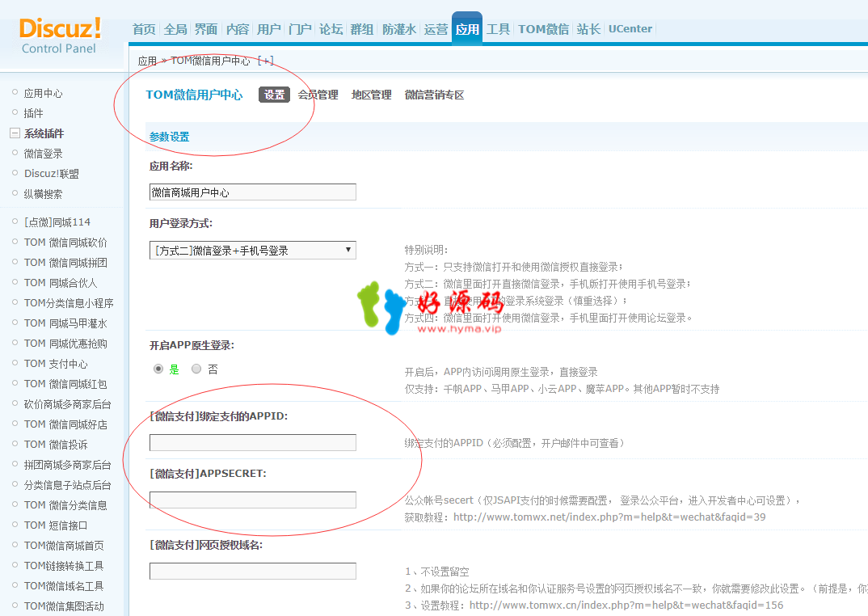Open the faqid=39 tutorial link
Viewport: 868px width, 616px height.
(609, 517)
